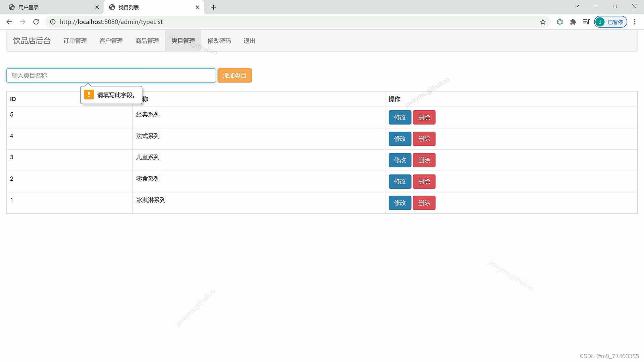The image size is (644, 362).
Task: Open the media control playlist icon
Action: [586, 22]
